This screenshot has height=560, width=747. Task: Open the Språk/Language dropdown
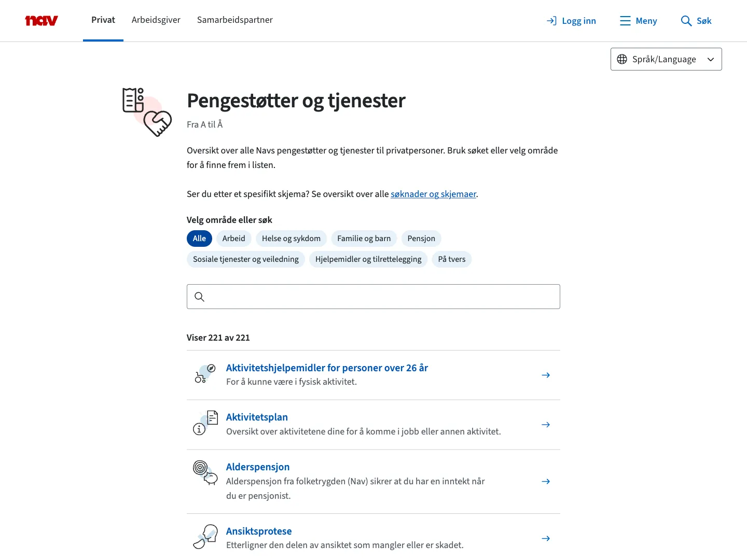click(666, 59)
